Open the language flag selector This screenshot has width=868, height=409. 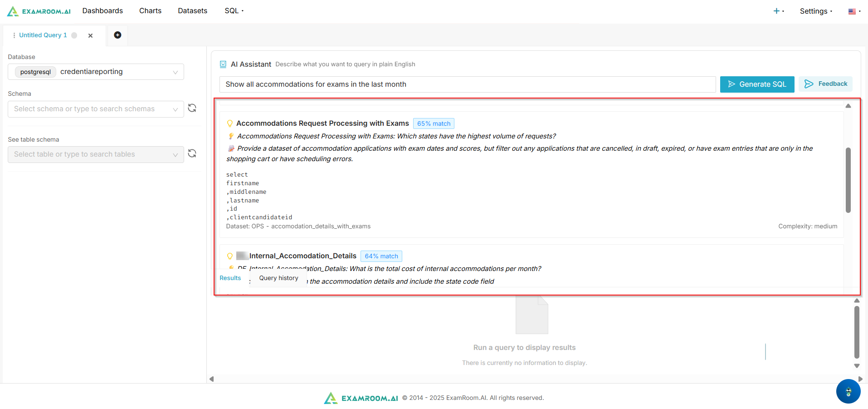pyautogui.click(x=854, y=11)
